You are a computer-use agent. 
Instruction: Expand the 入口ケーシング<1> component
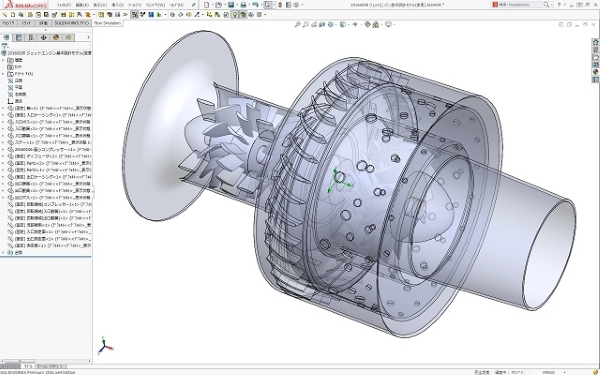(x=3, y=115)
